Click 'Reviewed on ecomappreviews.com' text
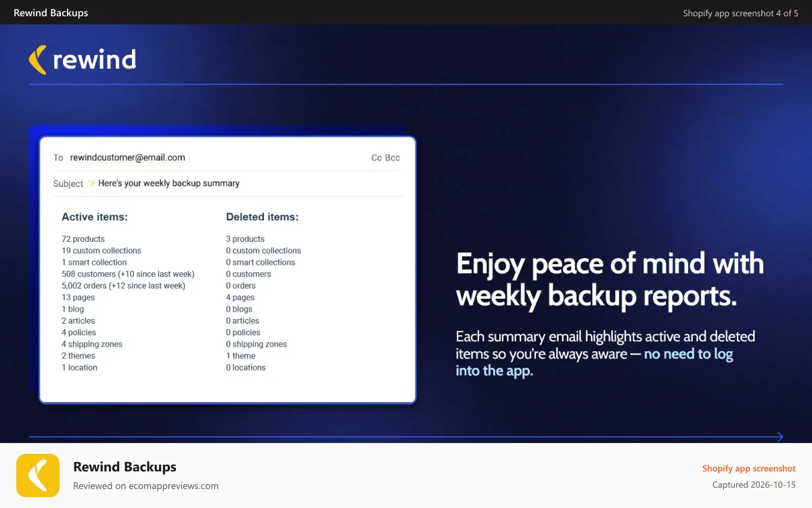The width and height of the screenshot is (812, 508). 145,486
